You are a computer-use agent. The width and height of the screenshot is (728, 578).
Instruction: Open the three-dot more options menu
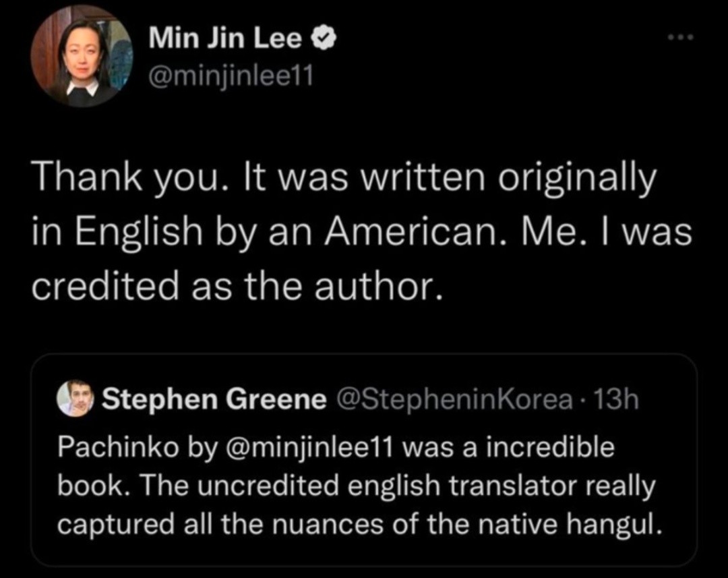coord(681,37)
